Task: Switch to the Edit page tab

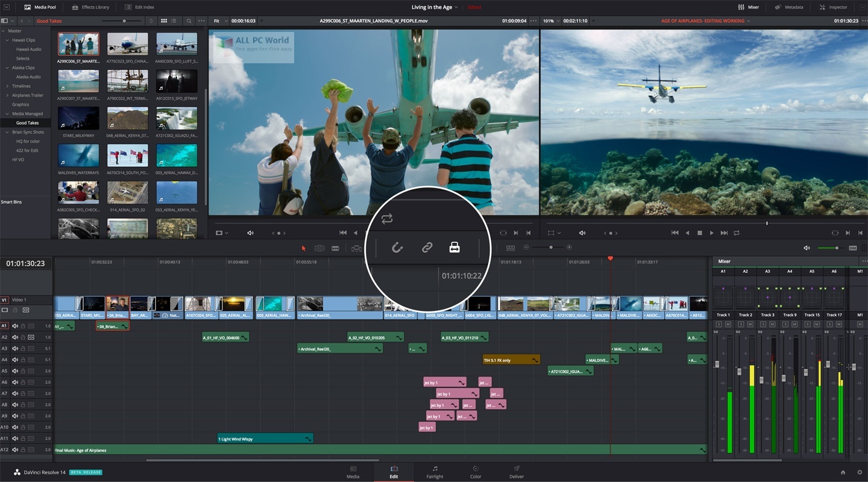Action: click(x=394, y=472)
